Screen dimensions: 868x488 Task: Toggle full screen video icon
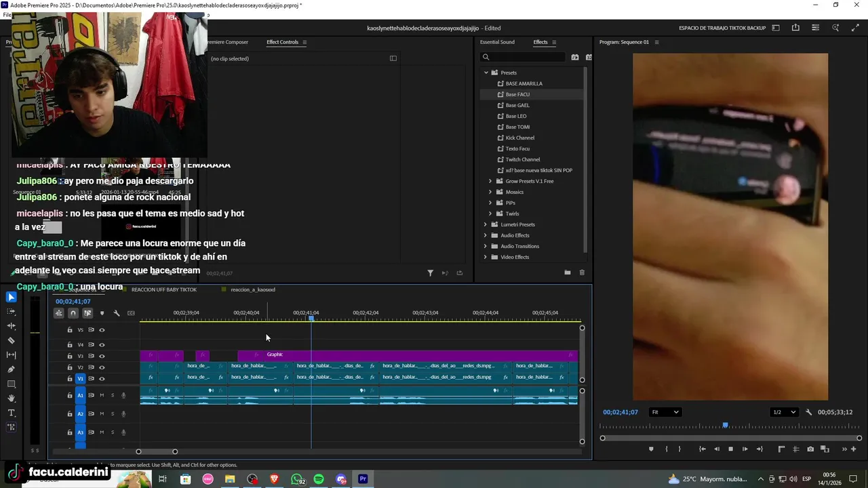(855, 28)
